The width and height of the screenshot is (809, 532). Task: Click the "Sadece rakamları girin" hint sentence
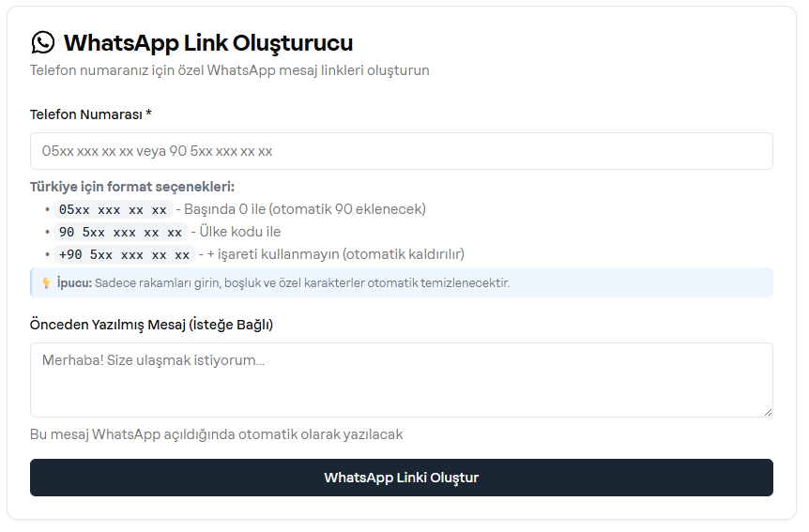[302, 282]
